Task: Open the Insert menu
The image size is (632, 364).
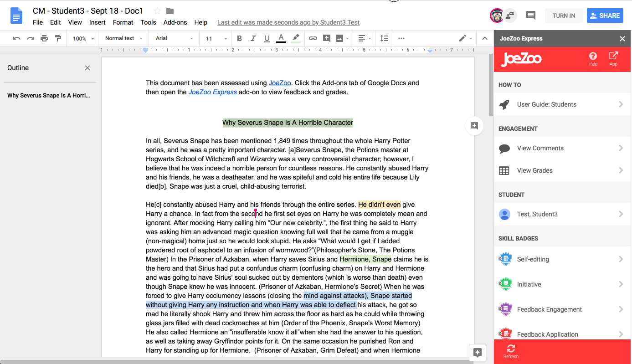Action: pos(98,22)
